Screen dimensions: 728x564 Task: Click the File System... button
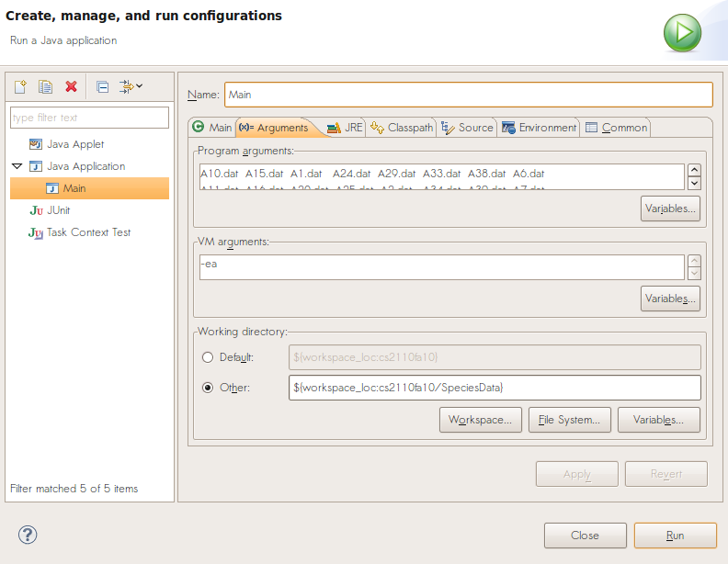570,420
